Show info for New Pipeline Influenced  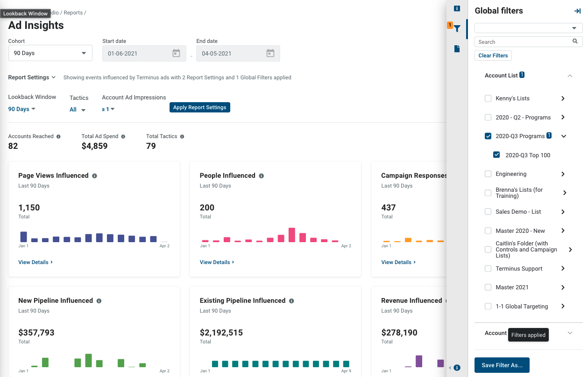point(99,301)
